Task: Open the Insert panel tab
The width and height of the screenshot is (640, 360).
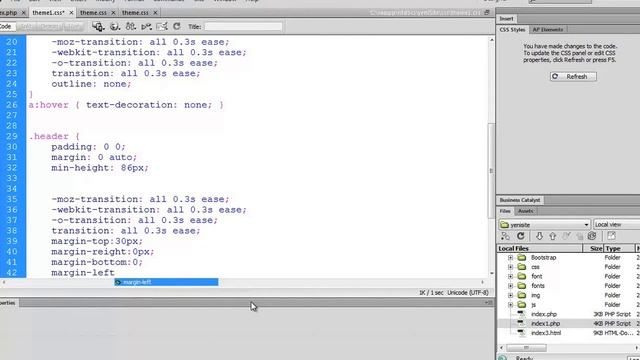Action: click(506, 18)
